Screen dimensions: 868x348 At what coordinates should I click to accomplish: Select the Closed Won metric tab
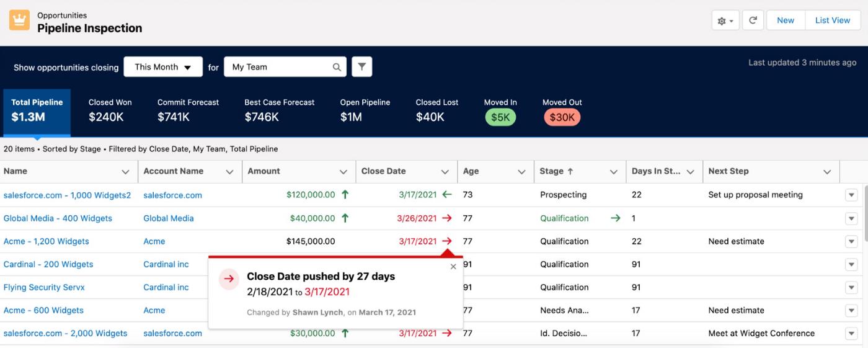tap(110, 110)
